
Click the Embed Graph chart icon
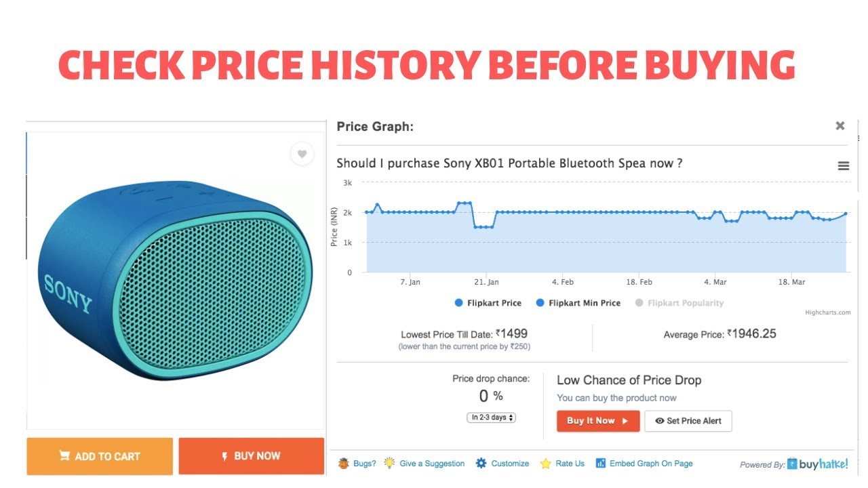coord(600,464)
